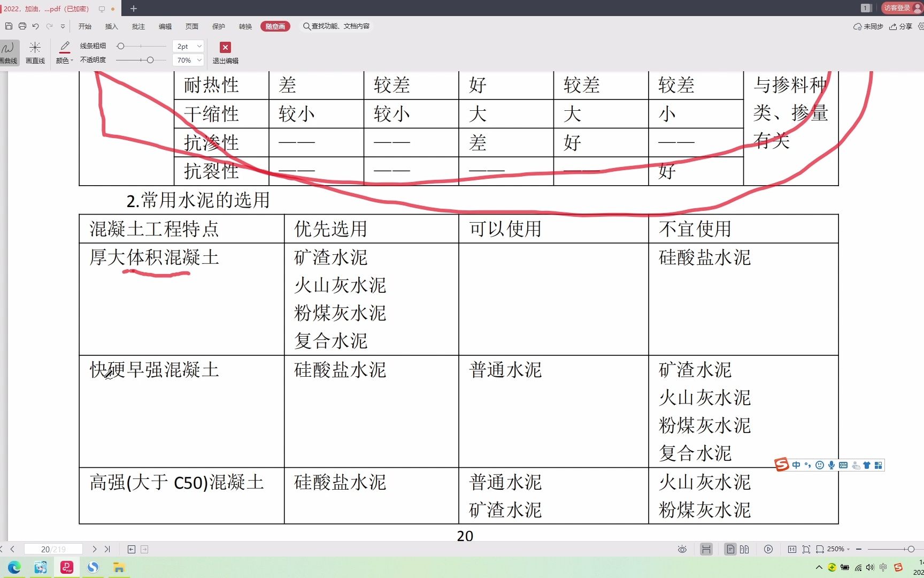The height and width of the screenshot is (578, 924).
Task: Fit page width icon in status bar
Action: (x=820, y=549)
